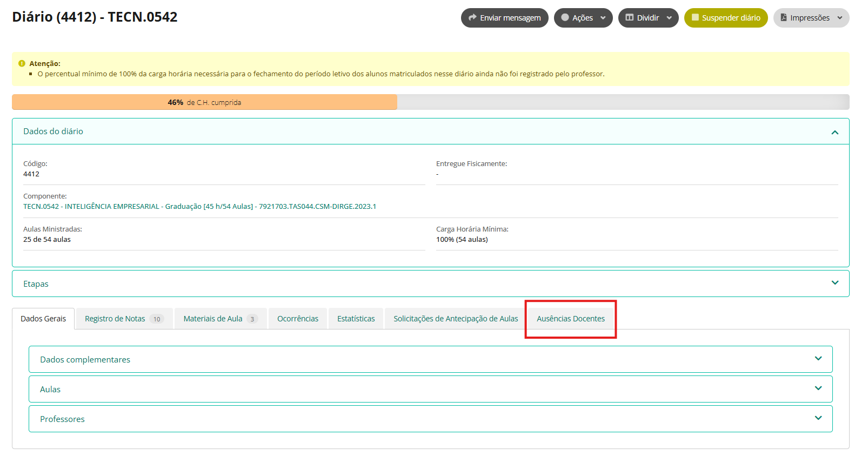Click the square icon on Suspender diário
This screenshot has width=868, height=468.
695,17
